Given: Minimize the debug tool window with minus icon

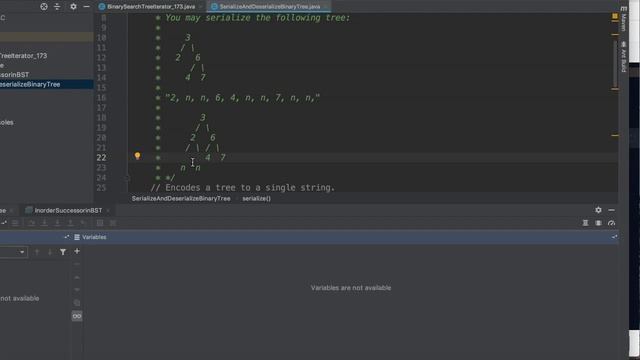Looking at the screenshot, I should click(611, 210).
